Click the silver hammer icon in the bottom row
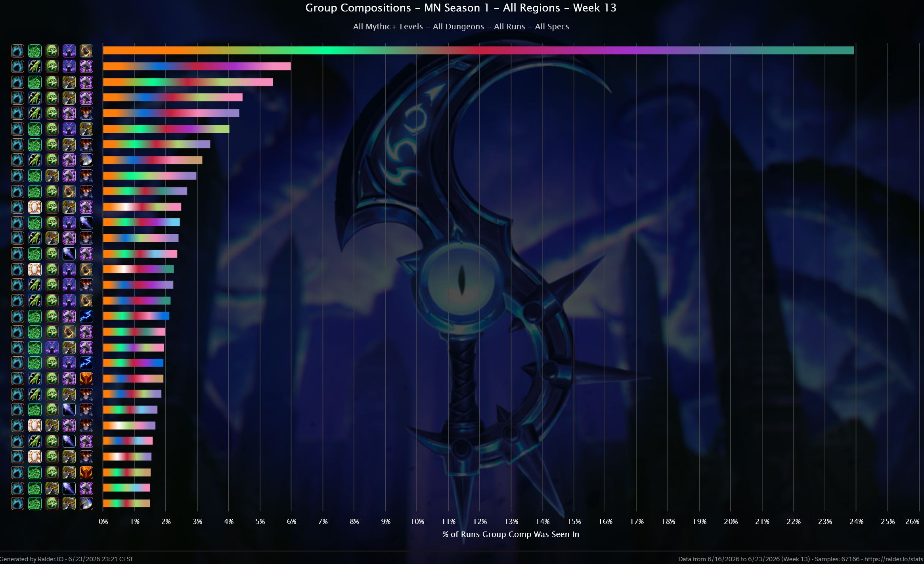Viewport: 924px width, 564px height. pyautogui.click(x=86, y=503)
